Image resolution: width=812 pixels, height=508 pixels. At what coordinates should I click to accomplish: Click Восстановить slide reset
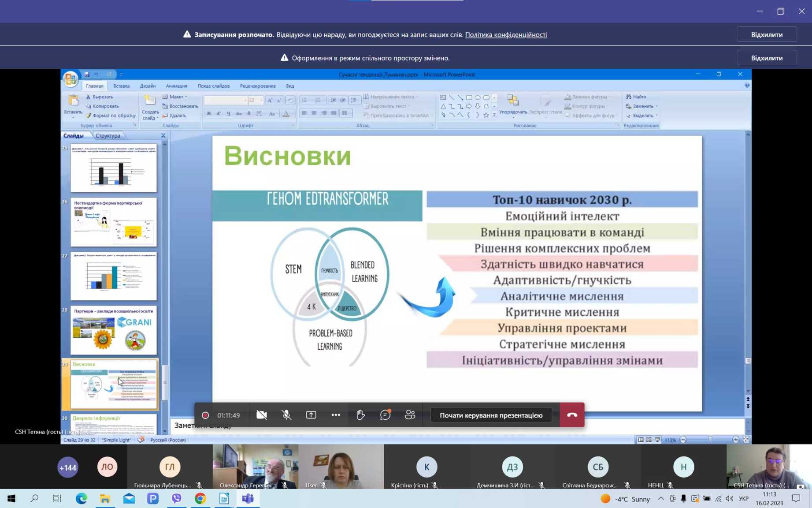(180, 106)
